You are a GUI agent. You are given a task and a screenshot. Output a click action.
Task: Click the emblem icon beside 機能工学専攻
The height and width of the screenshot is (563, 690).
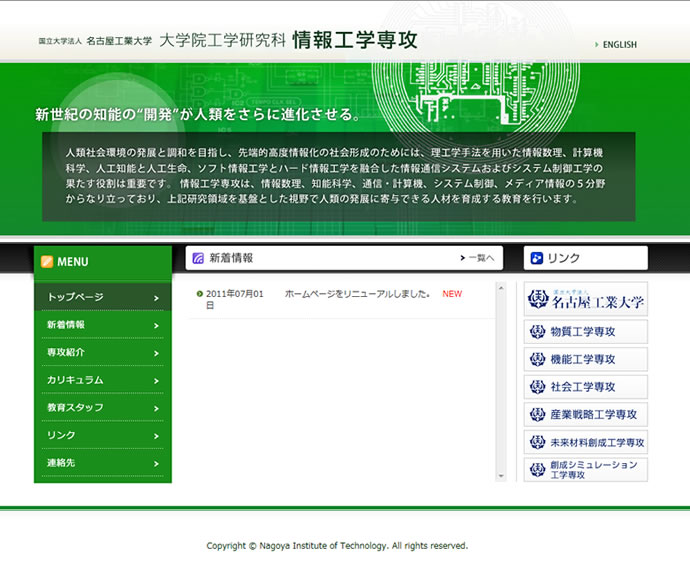537,359
